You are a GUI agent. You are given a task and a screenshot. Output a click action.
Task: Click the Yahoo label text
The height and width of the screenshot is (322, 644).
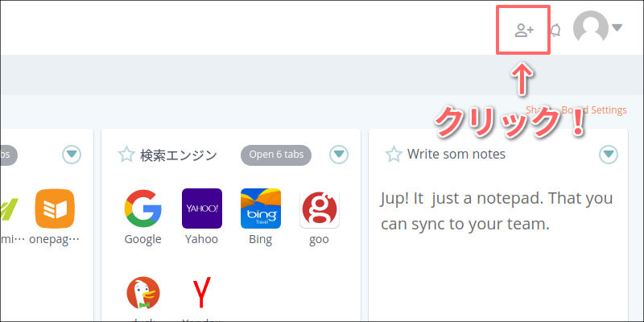[201, 239]
